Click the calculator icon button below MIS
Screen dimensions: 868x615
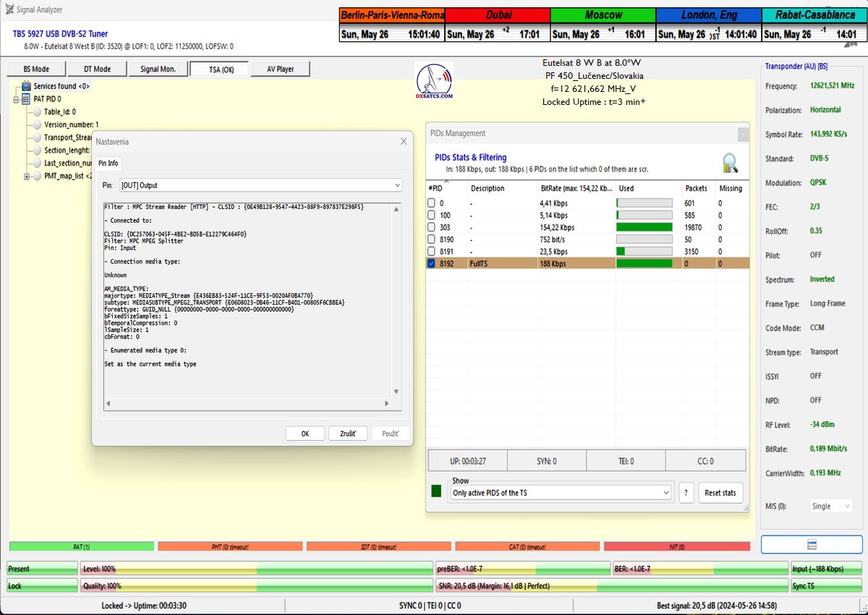[812, 544]
